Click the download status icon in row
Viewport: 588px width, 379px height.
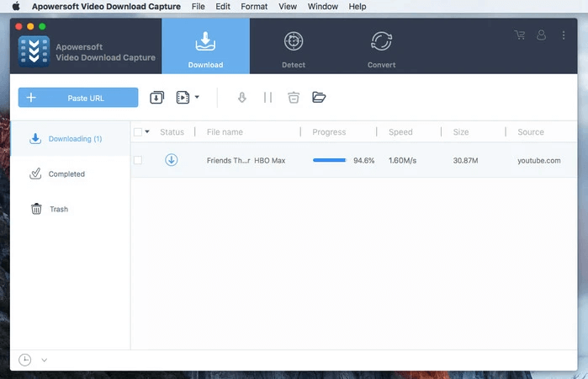tap(172, 160)
